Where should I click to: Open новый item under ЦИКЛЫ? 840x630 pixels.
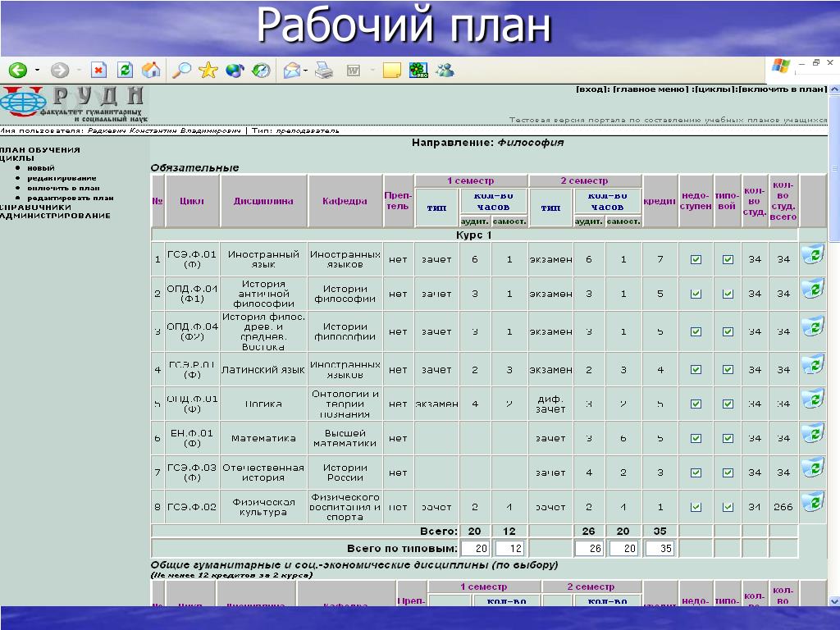(41, 168)
